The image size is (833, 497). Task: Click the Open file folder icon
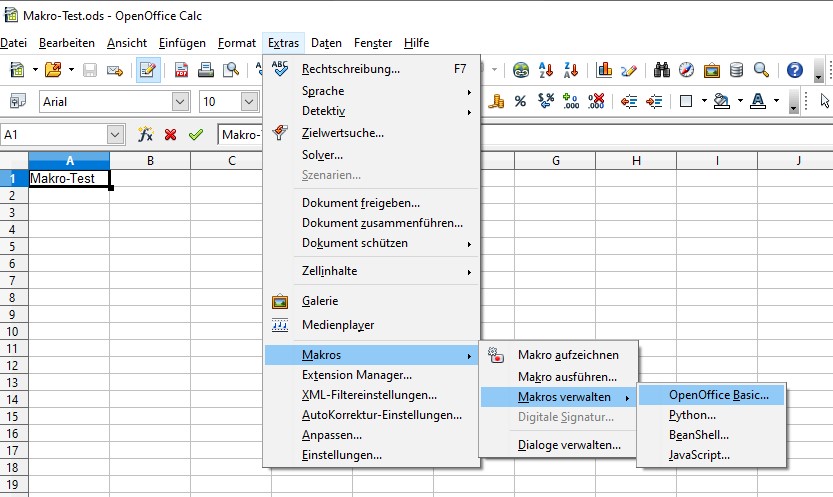(53, 70)
